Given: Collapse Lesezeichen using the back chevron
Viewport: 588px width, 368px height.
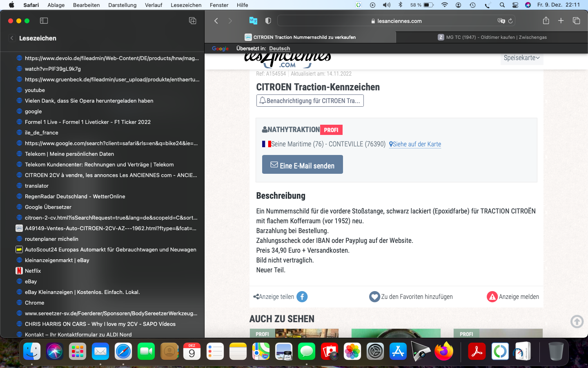Looking at the screenshot, I should (12, 38).
